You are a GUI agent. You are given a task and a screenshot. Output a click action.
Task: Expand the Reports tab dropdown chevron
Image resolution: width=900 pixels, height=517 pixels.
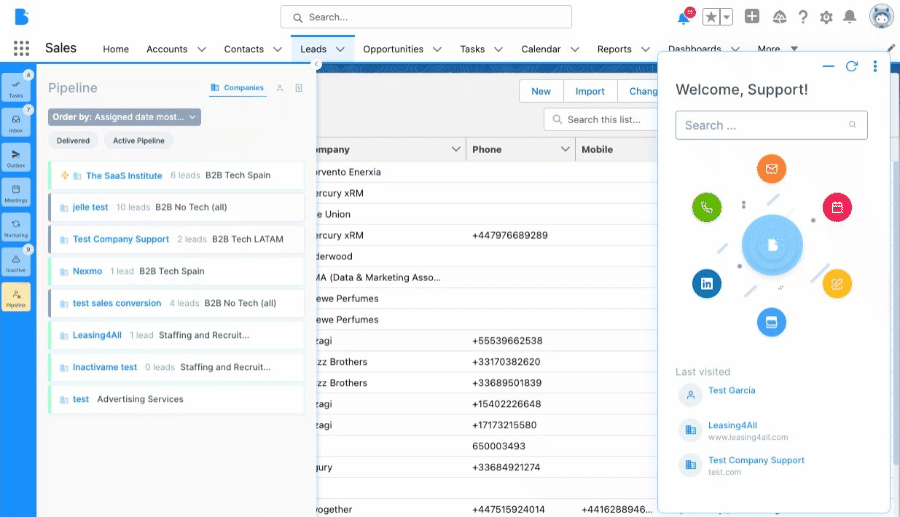[645, 49]
